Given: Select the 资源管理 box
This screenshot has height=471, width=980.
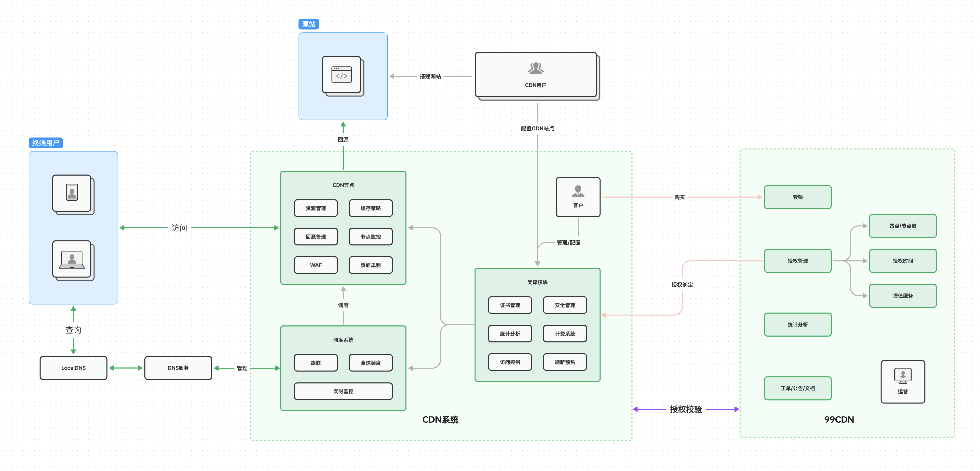Looking at the screenshot, I should coord(316,208).
